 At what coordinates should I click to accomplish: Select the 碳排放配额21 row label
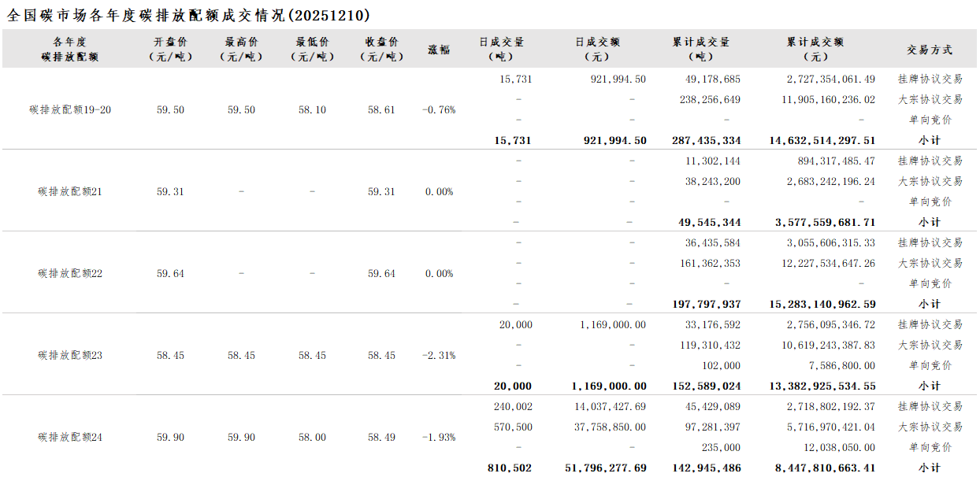tap(70, 191)
